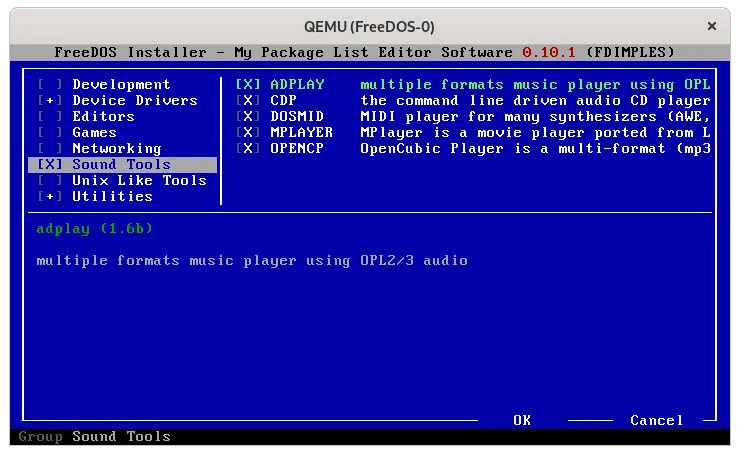740x455 pixels.
Task: Click the OpenCubic Player description row
Action: 535,149
